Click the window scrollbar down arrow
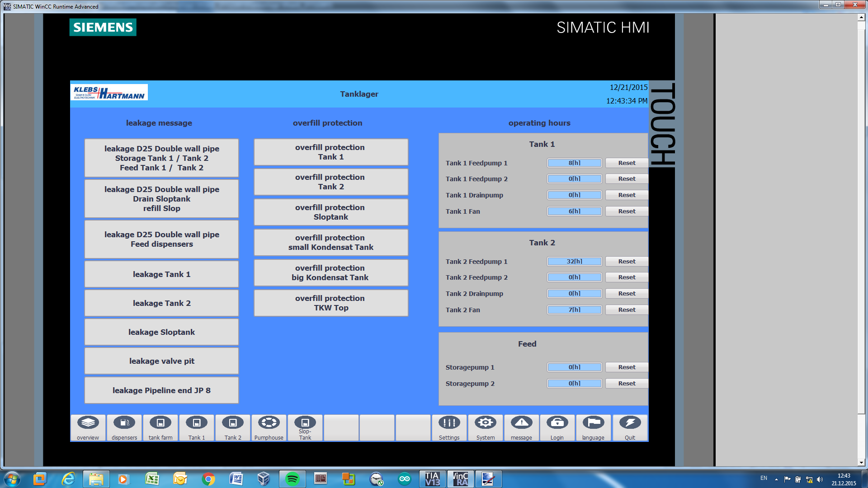The width and height of the screenshot is (868, 488). point(861,462)
